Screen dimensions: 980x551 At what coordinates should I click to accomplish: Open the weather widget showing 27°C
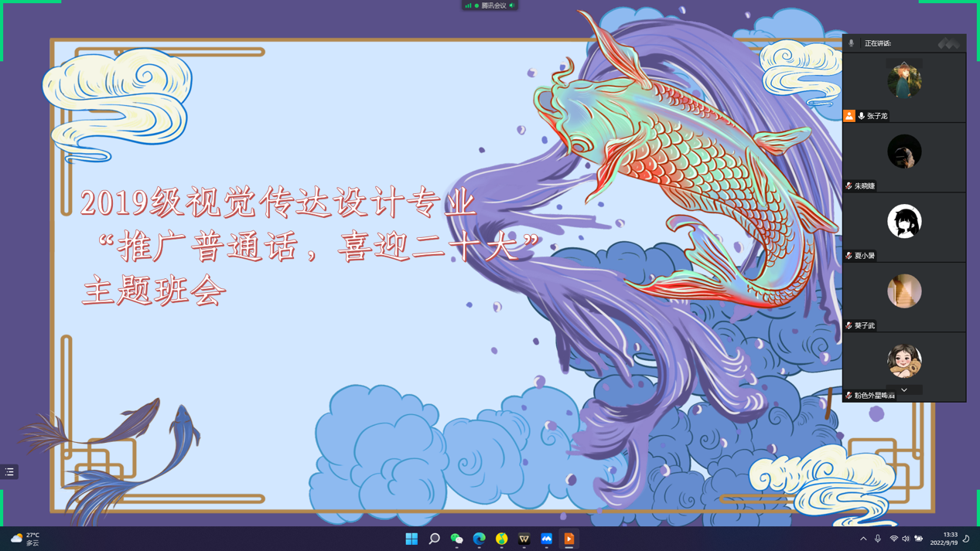point(25,539)
